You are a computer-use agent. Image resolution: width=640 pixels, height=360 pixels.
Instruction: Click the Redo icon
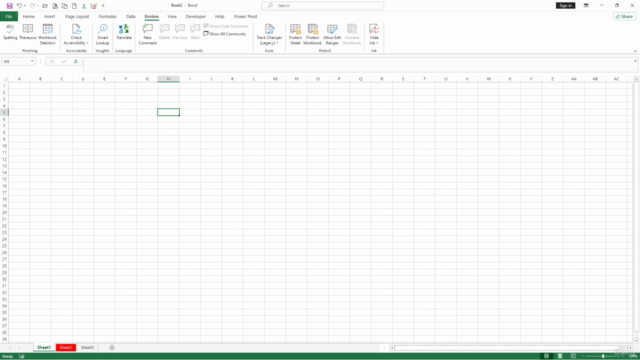coord(32,6)
